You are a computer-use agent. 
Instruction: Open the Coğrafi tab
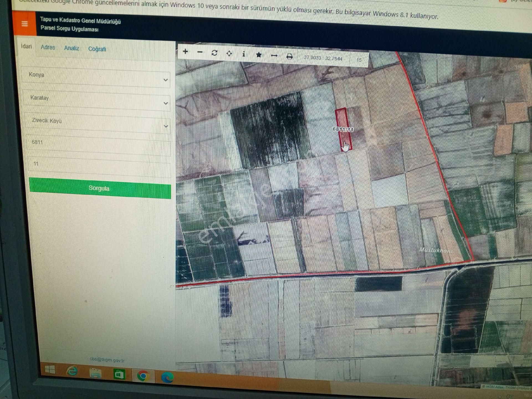[x=97, y=49]
